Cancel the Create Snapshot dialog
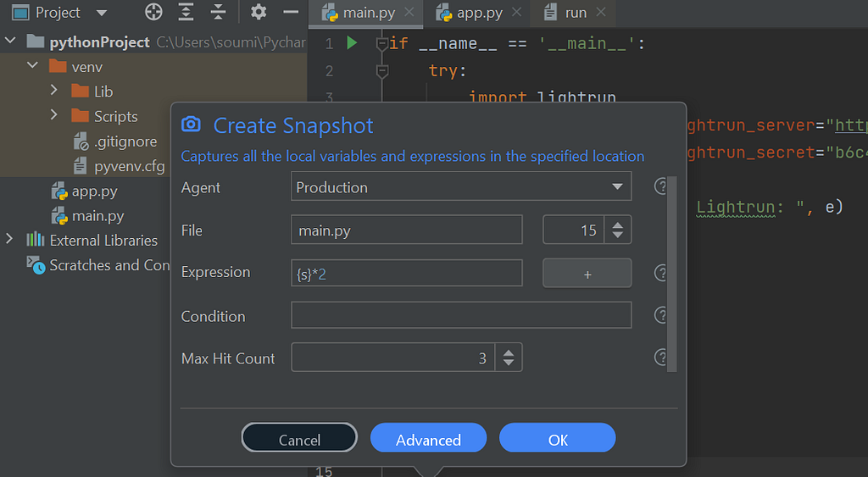This screenshot has height=477, width=868. click(x=299, y=438)
